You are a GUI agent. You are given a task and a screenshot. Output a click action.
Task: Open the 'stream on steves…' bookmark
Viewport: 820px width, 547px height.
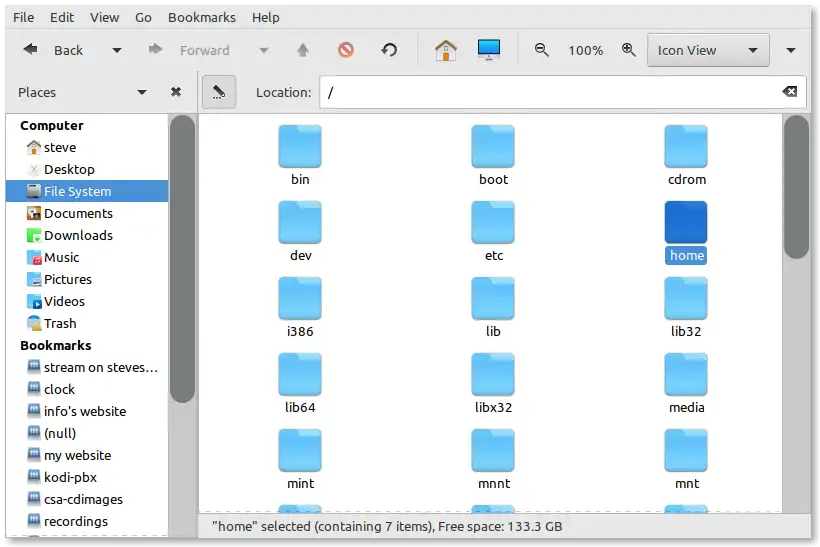[87, 367]
